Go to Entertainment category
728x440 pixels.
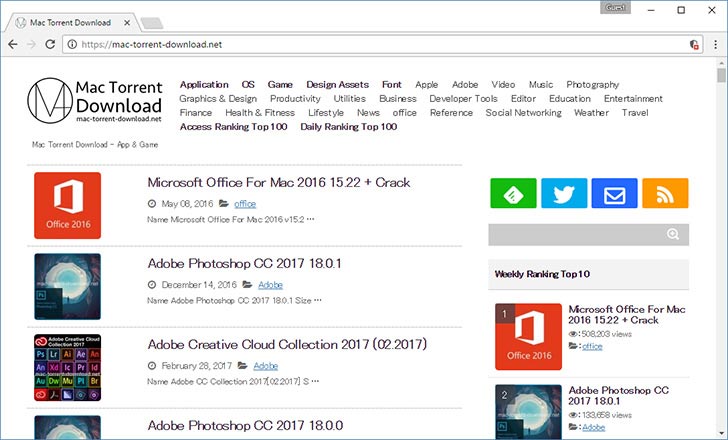click(633, 99)
